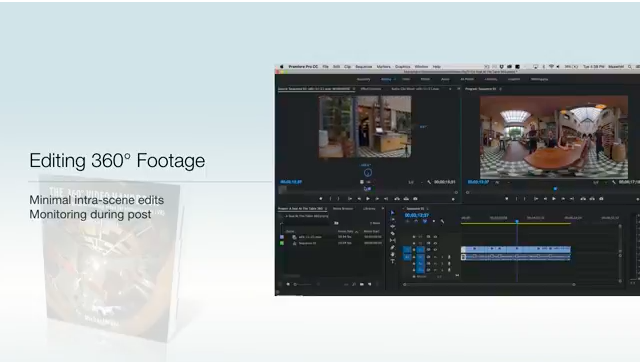Toggle V3 track eye visibility

pos(435,237)
